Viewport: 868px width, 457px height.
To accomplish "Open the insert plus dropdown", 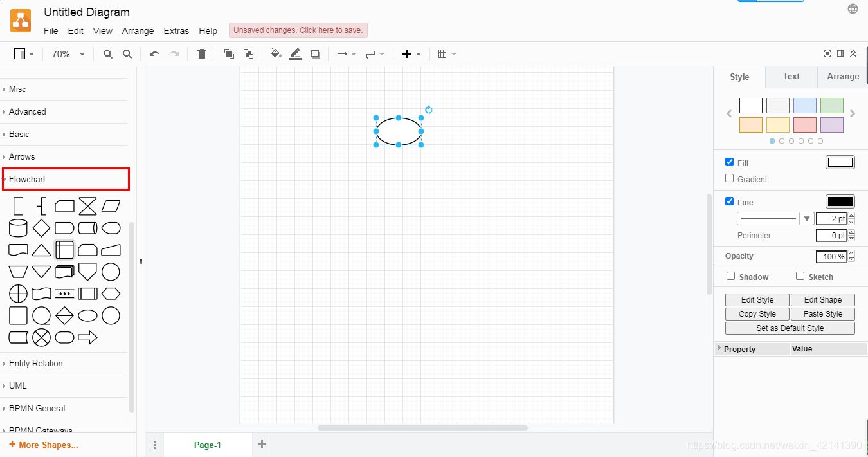I will pos(411,54).
